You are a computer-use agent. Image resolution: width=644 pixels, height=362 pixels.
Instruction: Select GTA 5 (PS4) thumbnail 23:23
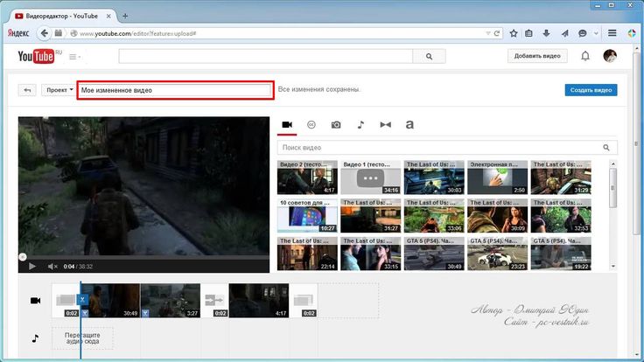[497, 254]
